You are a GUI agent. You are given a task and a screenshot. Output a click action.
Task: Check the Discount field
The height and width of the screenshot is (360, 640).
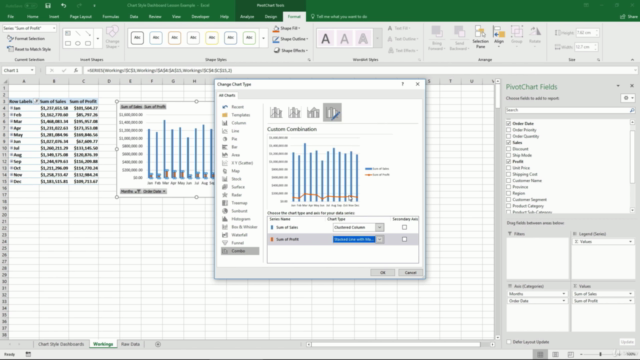[x=509, y=149]
